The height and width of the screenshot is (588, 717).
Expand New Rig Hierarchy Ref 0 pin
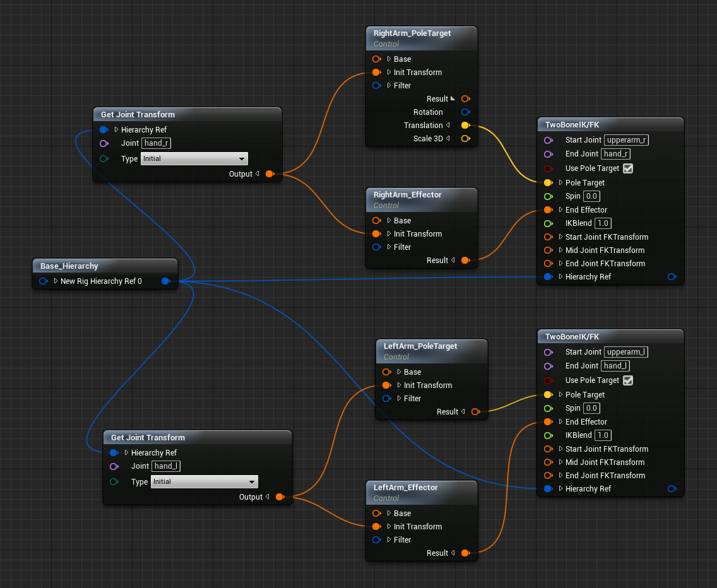coord(56,281)
